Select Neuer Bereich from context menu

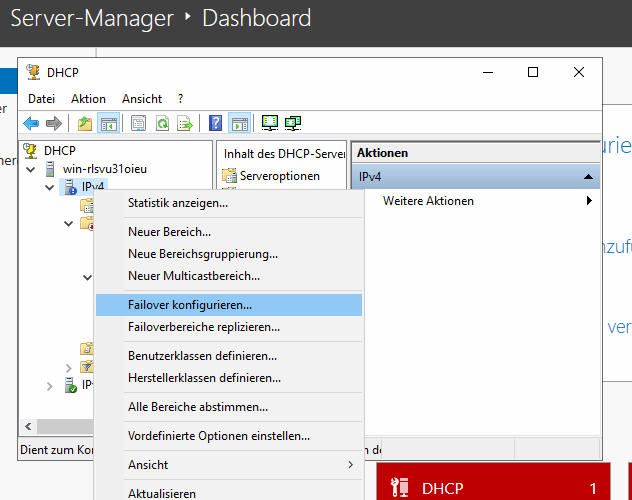pyautogui.click(x=169, y=232)
